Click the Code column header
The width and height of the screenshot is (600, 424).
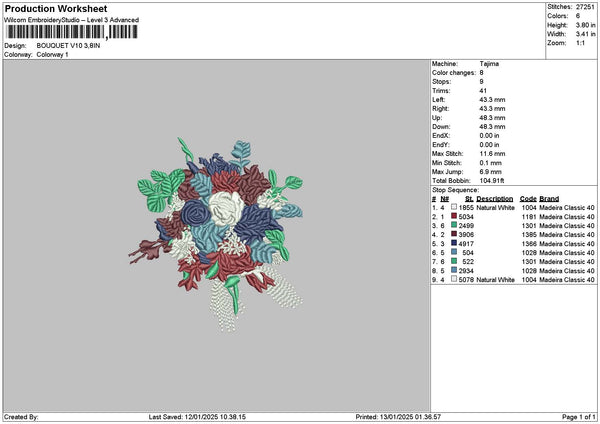528,199
